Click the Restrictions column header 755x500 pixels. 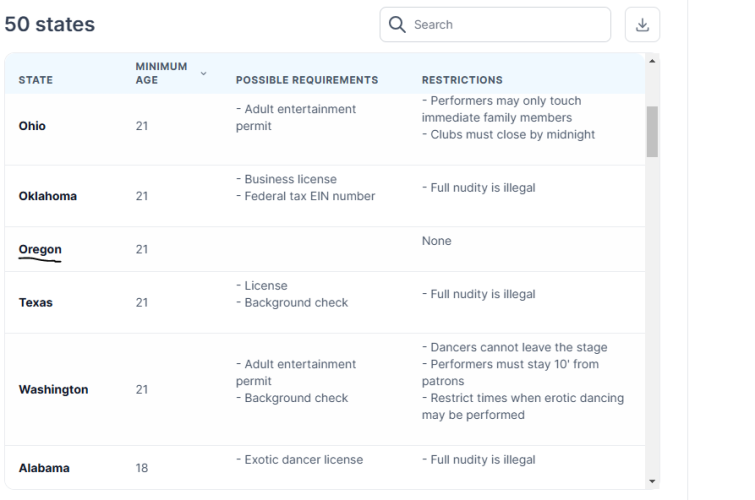coord(462,80)
